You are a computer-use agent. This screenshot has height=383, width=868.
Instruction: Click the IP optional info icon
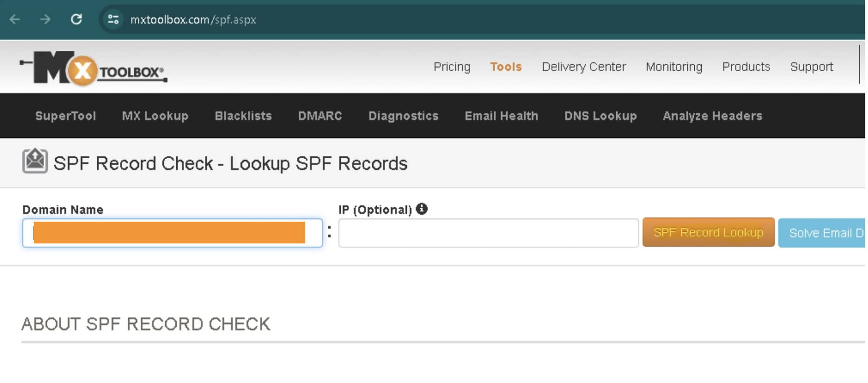click(422, 209)
